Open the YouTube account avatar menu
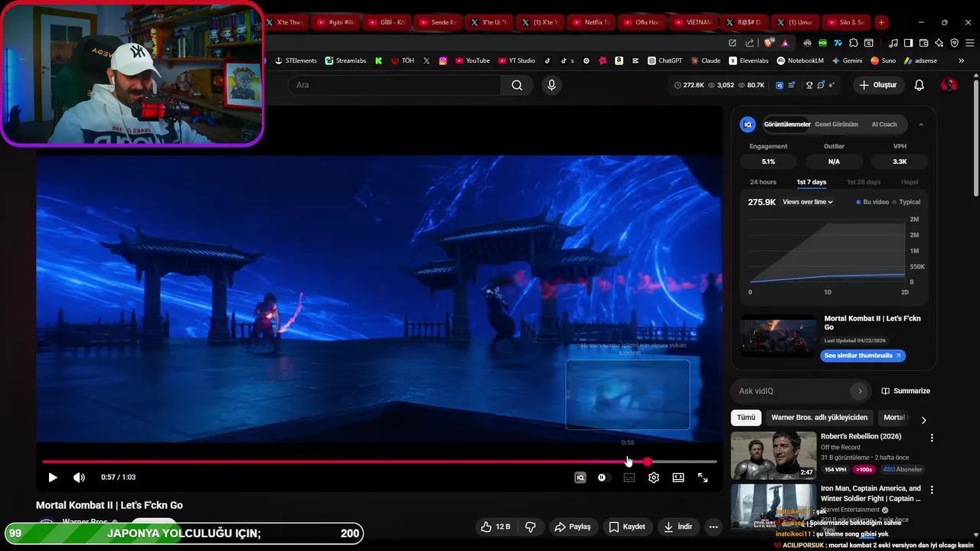The height and width of the screenshot is (551, 980). [949, 85]
